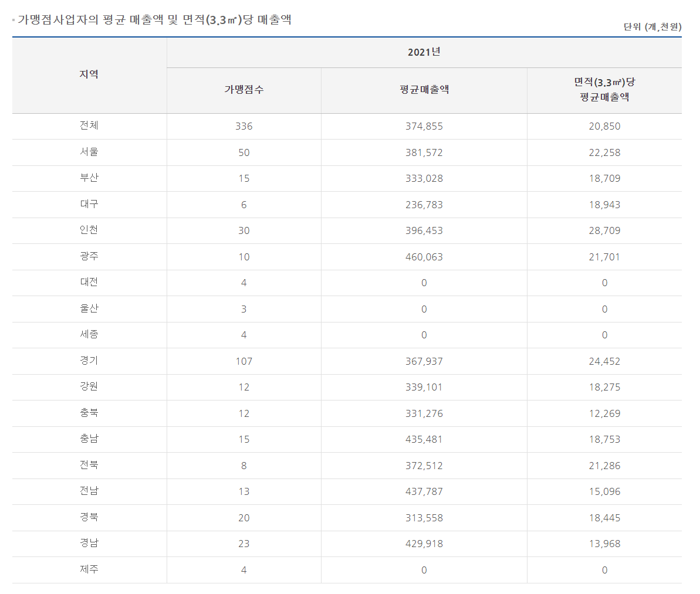The image size is (700, 594).
Task: Click the 제주 region cell
Action: [x=89, y=570]
